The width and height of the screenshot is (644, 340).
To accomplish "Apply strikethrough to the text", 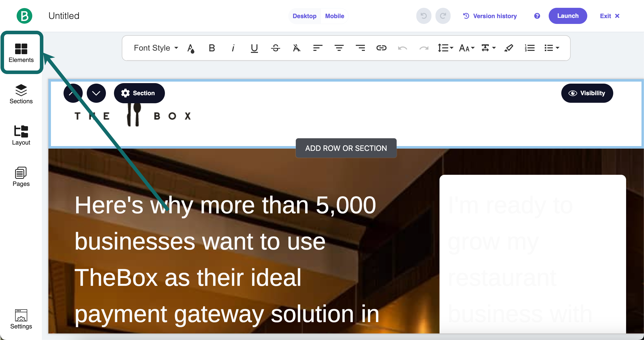I will click(275, 48).
